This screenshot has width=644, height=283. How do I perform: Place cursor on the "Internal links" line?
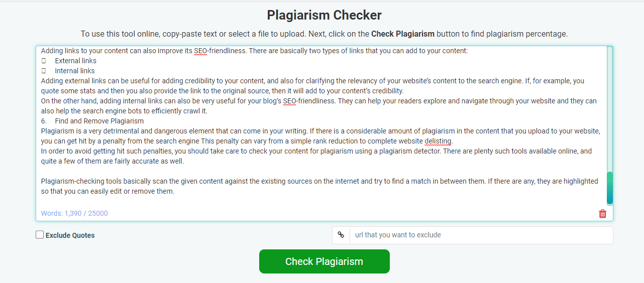(75, 71)
